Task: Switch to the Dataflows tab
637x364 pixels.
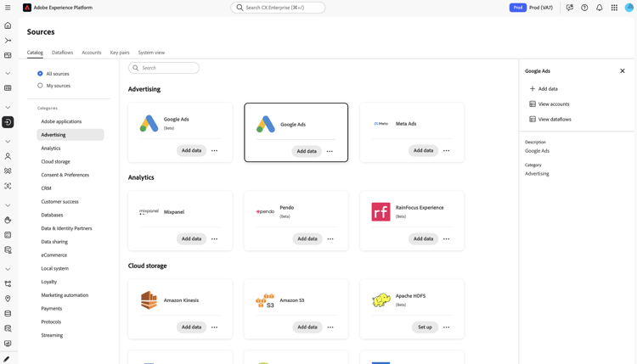Action: (62, 53)
